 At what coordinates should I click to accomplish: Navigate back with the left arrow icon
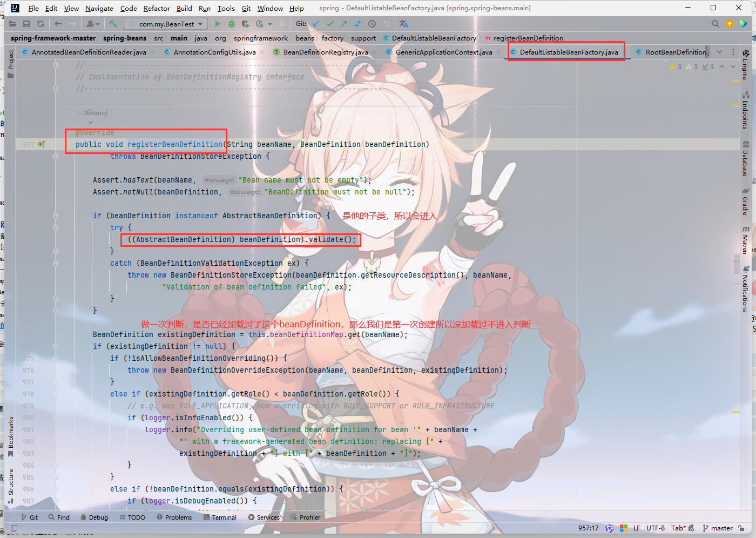58,24
